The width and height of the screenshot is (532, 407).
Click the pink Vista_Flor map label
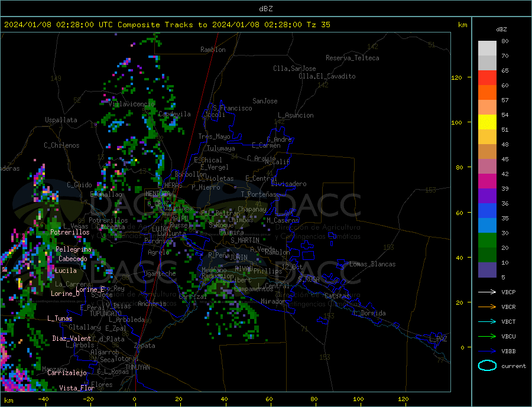click(x=77, y=388)
